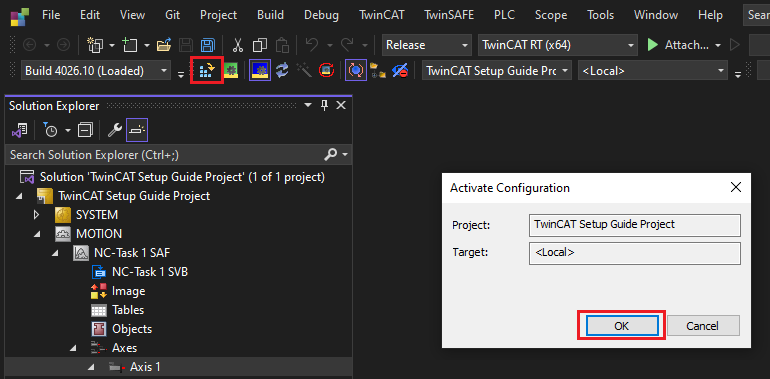This screenshot has width=770, height=379.
Task: Select NC-Task 1 SVB in tree
Action: pos(150,271)
